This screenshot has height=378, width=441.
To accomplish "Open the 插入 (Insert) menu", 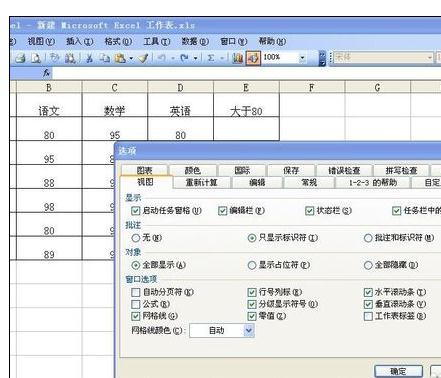I will [79, 41].
